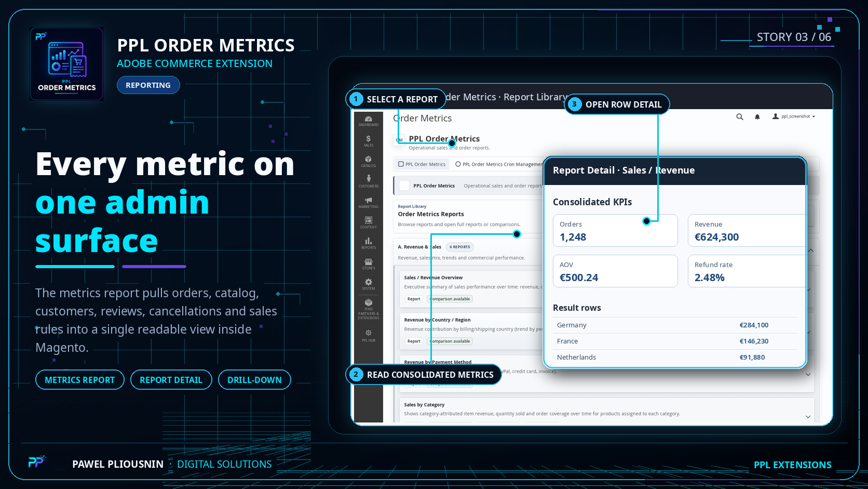Click the €91,880 value
Screen dimensions: 868x489
tap(752, 358)
